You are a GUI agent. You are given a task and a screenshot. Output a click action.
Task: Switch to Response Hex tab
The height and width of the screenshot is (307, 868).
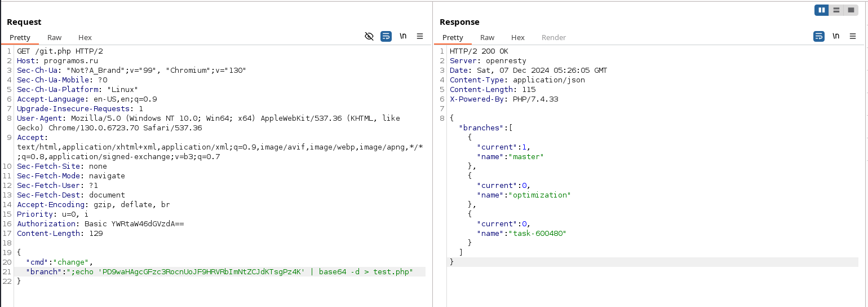point(518,37)
